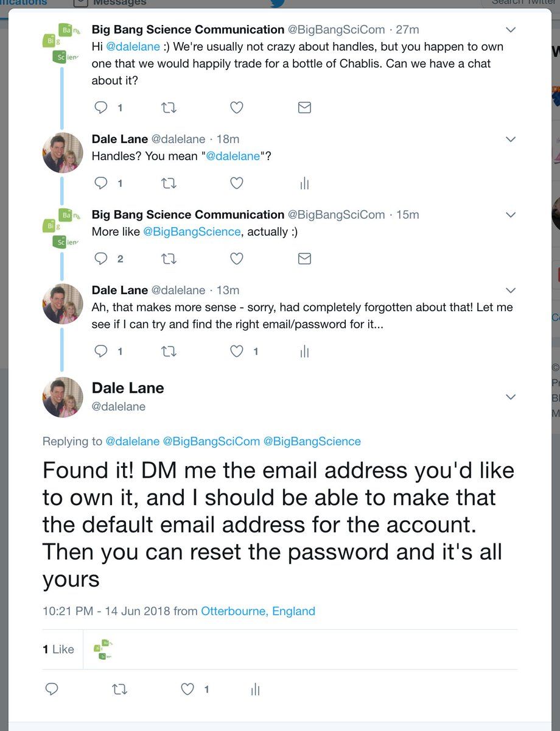Screen dimensions: 560x731
Task: Open more options chevron on main tweet
Action: click(x=511, y=397)
